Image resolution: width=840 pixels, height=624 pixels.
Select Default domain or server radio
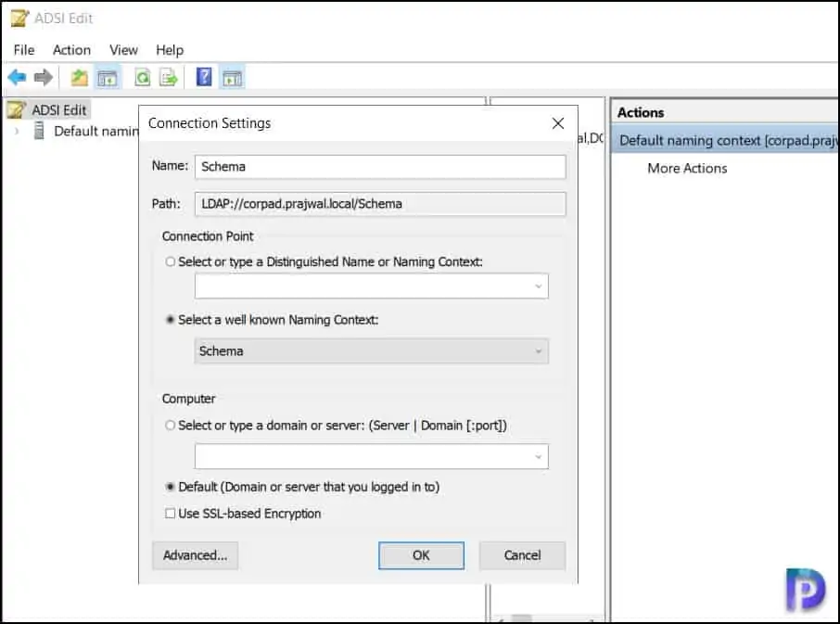170,487
